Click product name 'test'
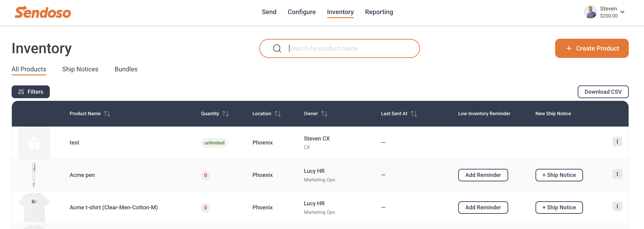The height and width of the screenshot is (229, 644). click(74, 143)
